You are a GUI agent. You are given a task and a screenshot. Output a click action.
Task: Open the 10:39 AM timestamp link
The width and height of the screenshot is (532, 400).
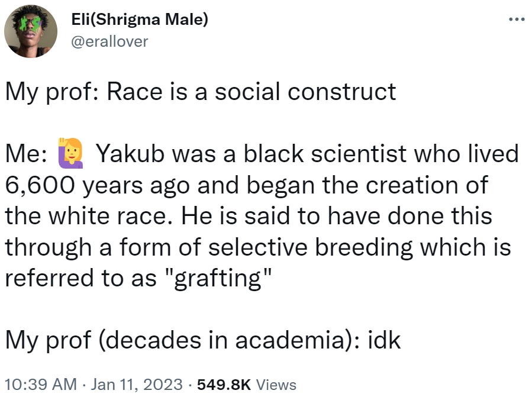41,385
